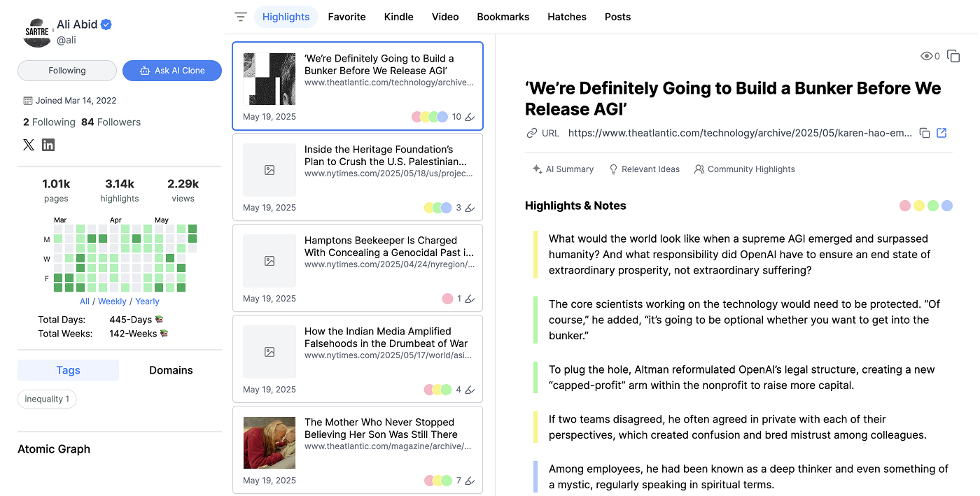Open Heritage Foundation's Plan article card
Image resolution: width=980 pixels, height=496 pixels.
click(357, 177)
